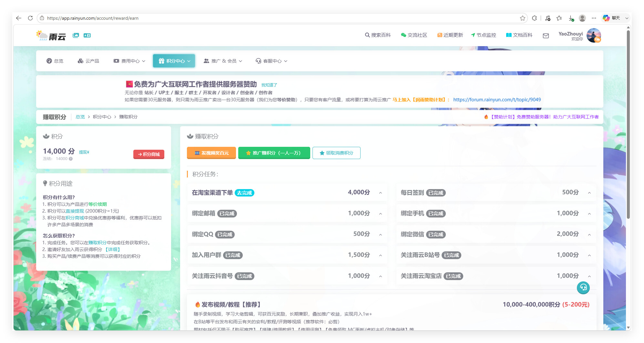Open the browser three-dot settings menu
This screenshot has width=644, height=343.
pyautogui.click(x=594, y=18)
